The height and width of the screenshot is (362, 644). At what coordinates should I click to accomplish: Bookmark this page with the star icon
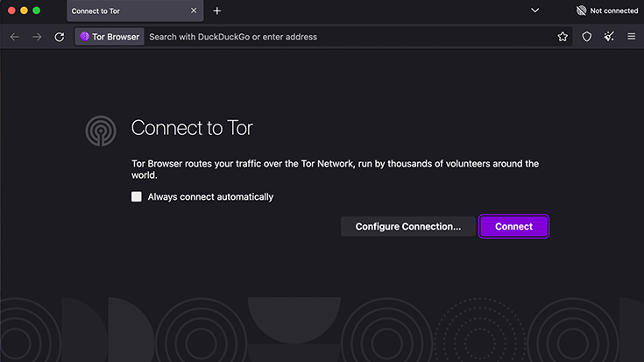pyautogui.click(x=563, y=37)
